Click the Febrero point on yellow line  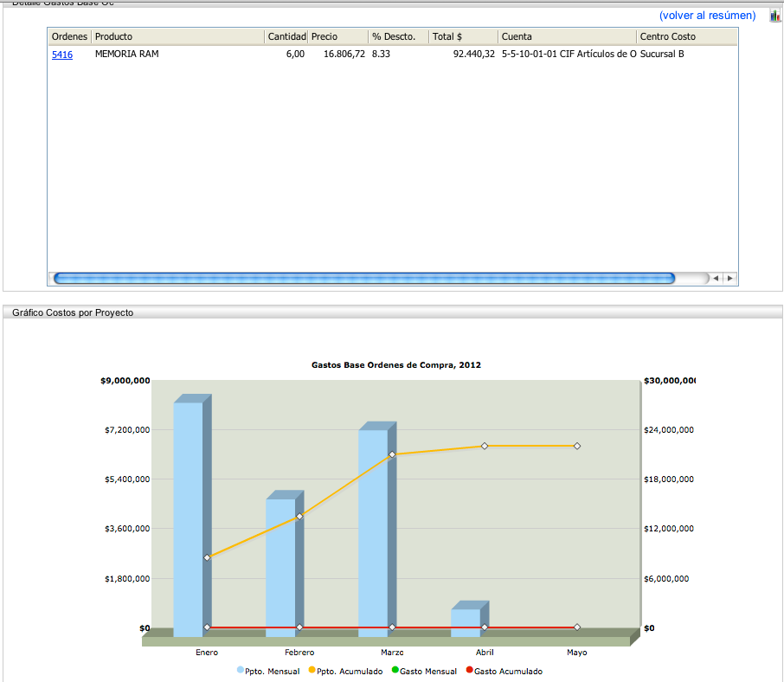pos(299,517)
